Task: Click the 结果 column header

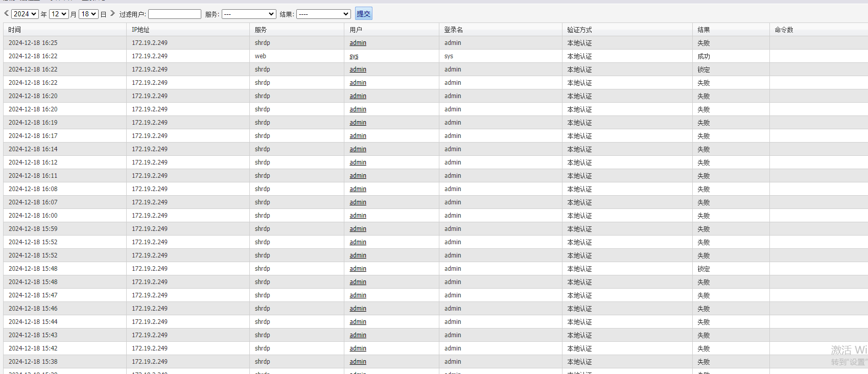Action: point(703,30)
